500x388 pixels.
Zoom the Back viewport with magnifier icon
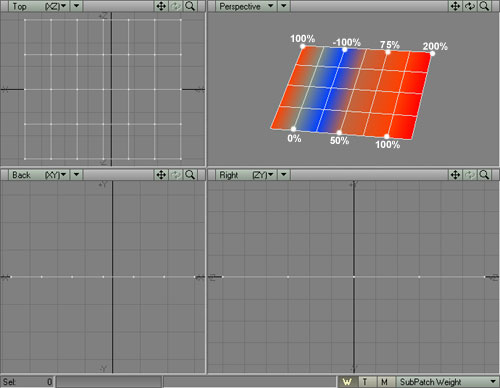190,175
